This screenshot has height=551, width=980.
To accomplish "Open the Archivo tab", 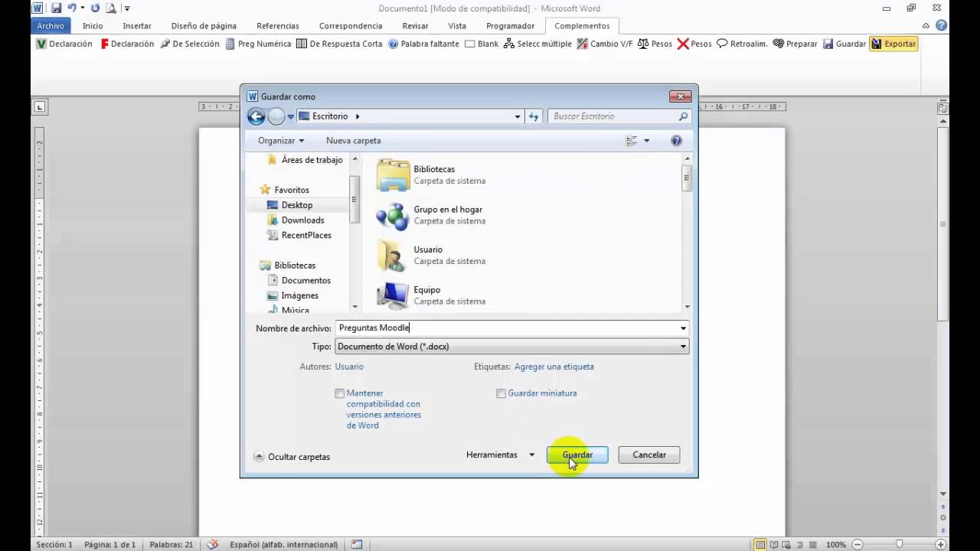I will coord(51,25).
